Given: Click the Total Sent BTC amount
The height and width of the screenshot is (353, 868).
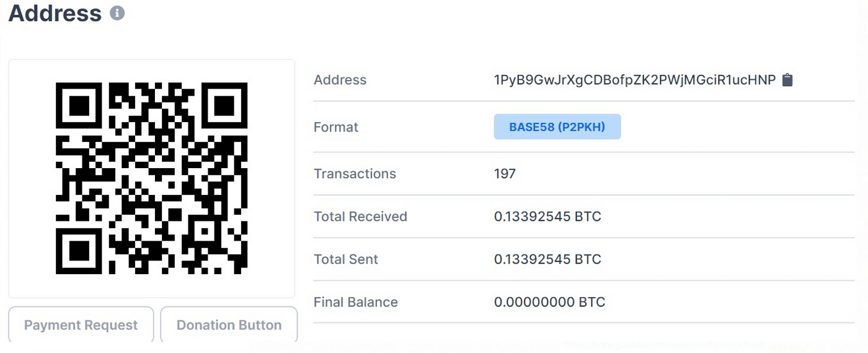Looking at the screenshot, I should [x=547, y=259].
